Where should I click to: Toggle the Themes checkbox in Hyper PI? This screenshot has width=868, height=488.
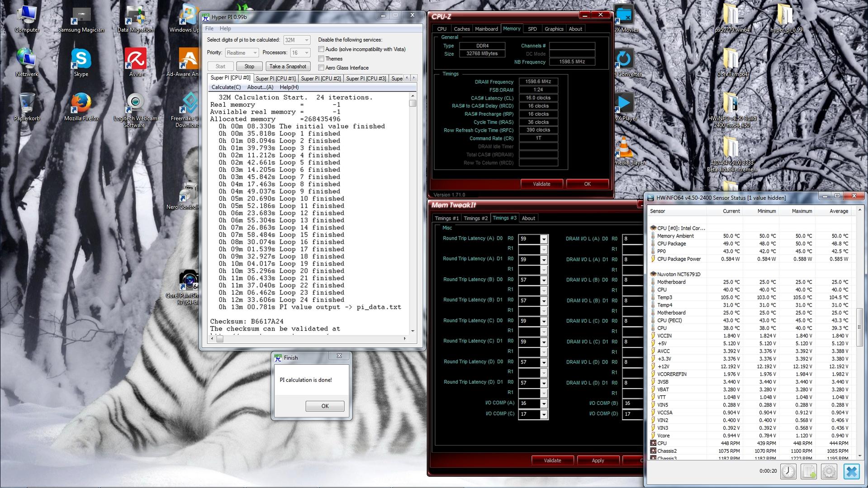coord(321,59)
